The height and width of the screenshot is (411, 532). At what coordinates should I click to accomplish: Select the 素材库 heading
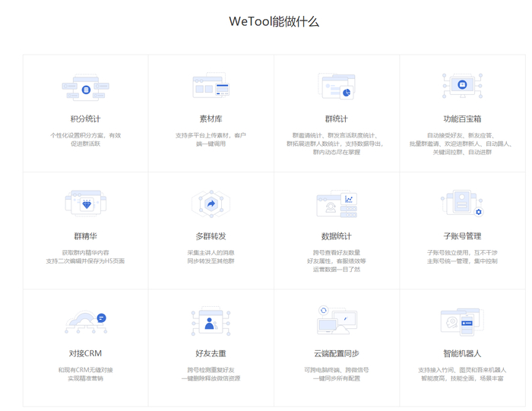(211, 119)
